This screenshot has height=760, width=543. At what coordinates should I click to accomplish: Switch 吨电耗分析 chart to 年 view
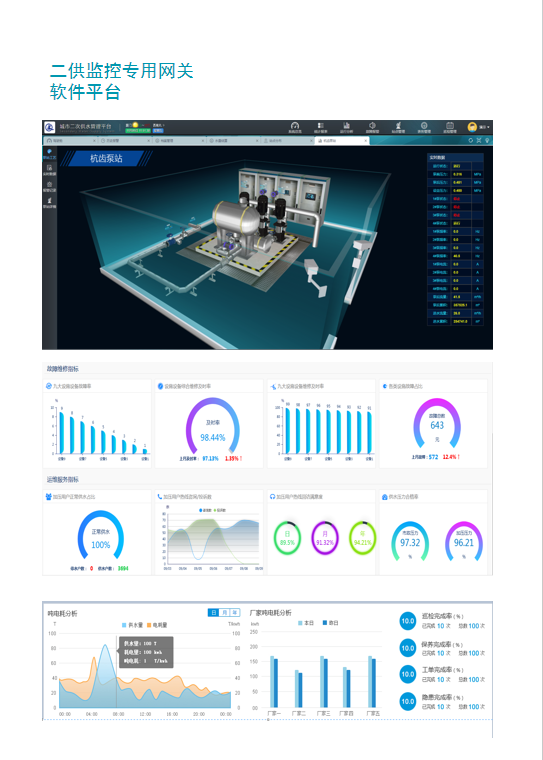pyautogui.click(x=235, y=613)
